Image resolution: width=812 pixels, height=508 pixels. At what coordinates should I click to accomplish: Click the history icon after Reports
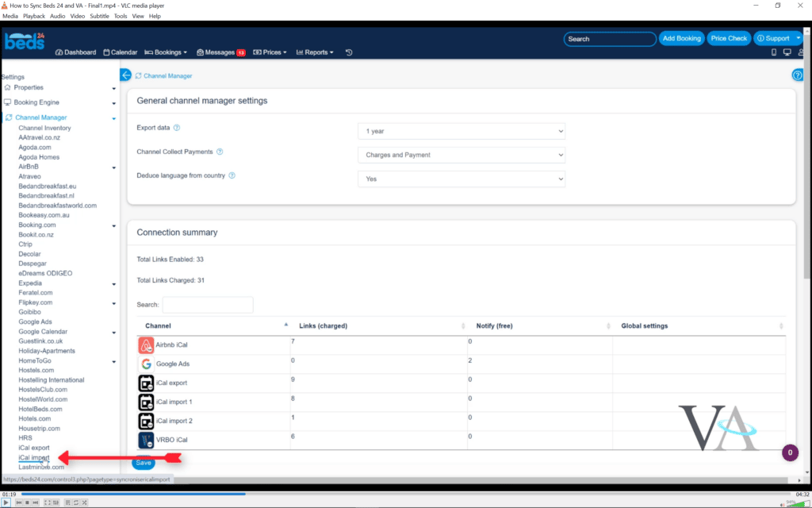click(x=349, y=52)
